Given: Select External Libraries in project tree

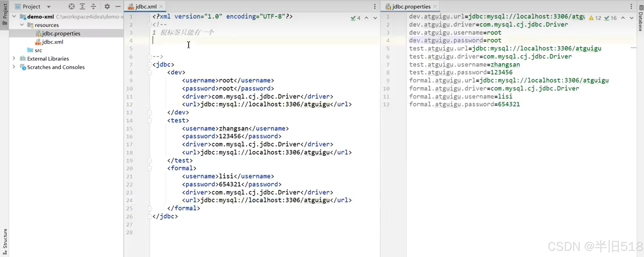Looking at the screenshot, I should [48, 59].
